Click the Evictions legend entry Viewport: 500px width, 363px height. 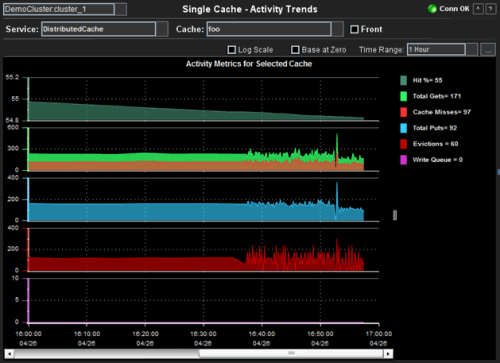coord(429,144)
